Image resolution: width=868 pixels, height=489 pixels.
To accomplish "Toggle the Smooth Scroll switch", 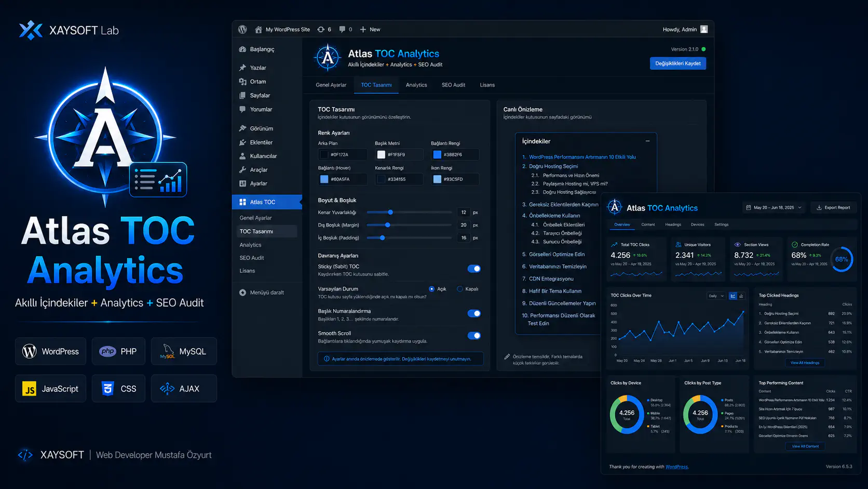I will click(474, 336).
